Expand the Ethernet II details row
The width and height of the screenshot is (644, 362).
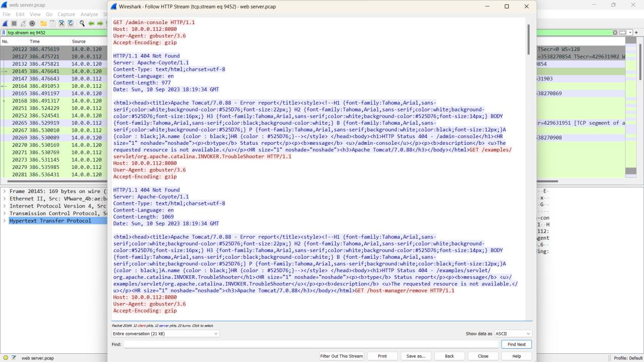tap(5, 199)
